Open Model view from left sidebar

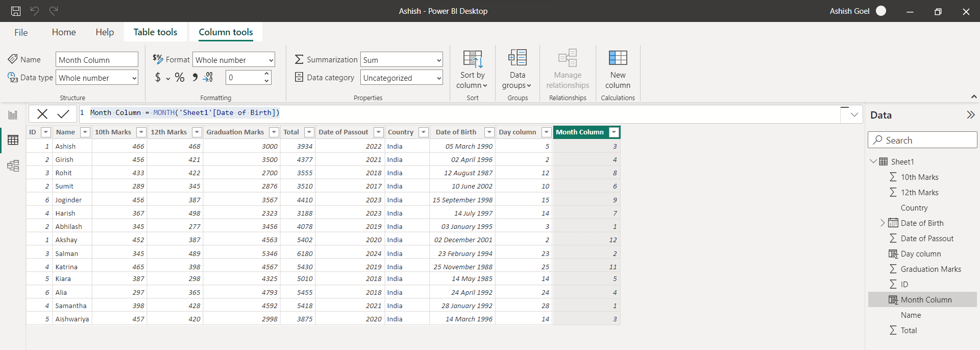[13, 166]
